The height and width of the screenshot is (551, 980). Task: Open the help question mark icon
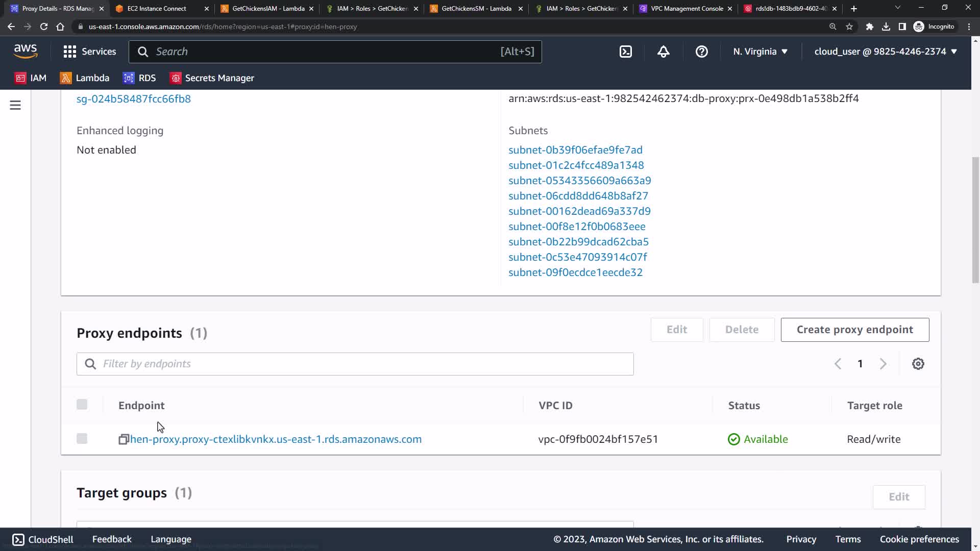click(701, 52)
